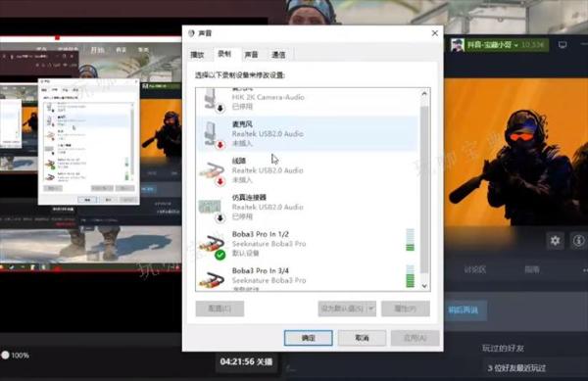Open the 指南 tab in Steam
The image size is (588, 381).
click(x=532, y=269)
